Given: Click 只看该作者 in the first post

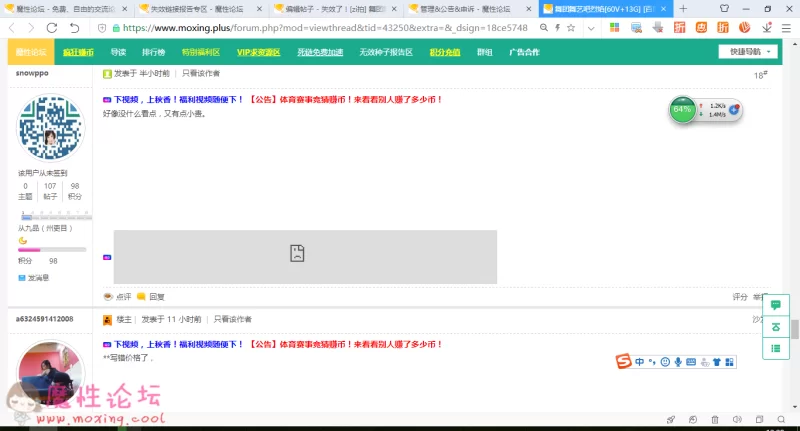Looking at the screenshot, I should 201,73.
